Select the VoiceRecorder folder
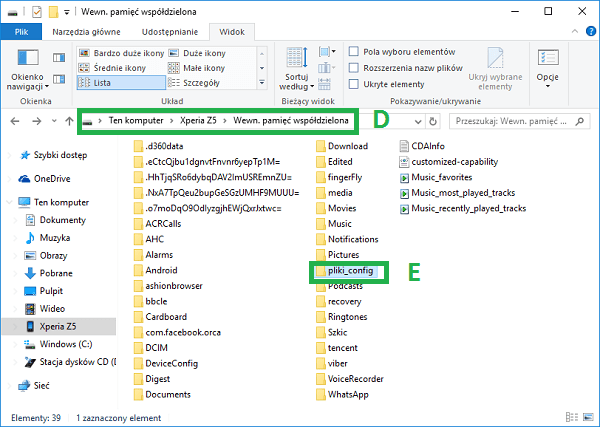 350,379
